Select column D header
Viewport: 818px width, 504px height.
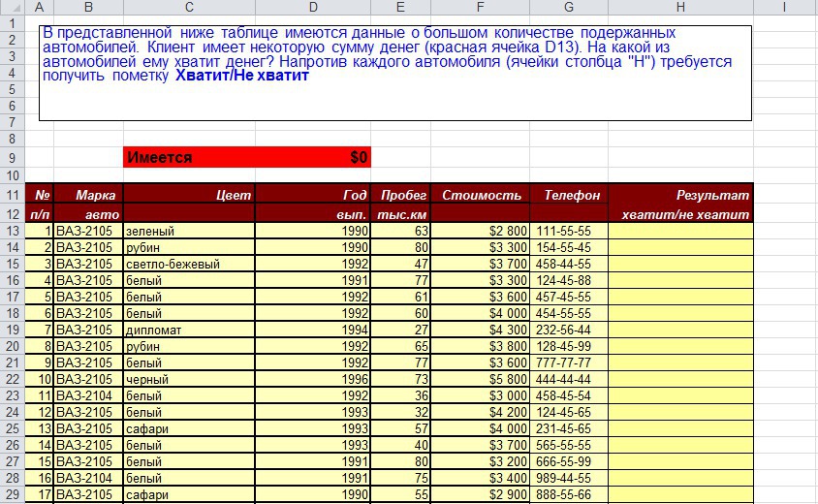(x=313, y=8)
